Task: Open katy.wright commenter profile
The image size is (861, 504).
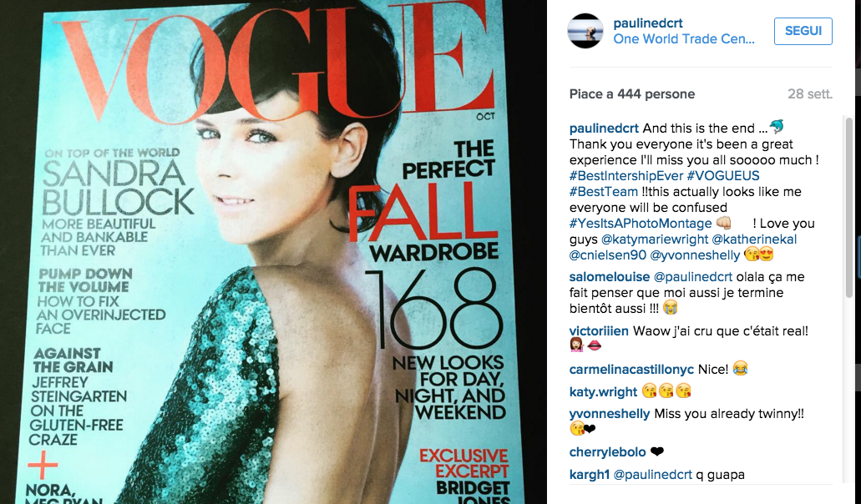Action: click(x=603, y=392)
